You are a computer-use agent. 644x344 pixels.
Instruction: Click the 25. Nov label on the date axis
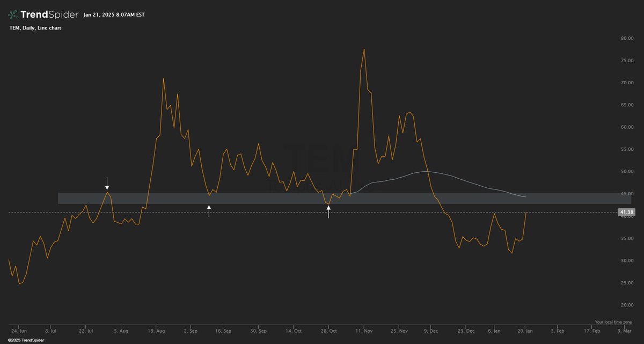click(399, 331)
